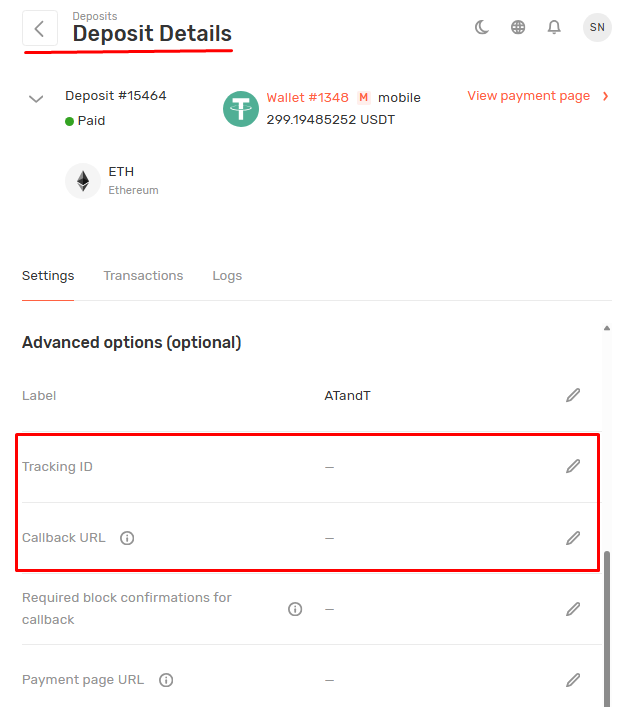Viewport: 629px width, 707px height.
Task: Open the SN user avatar menu
Action: pos(597,27)
